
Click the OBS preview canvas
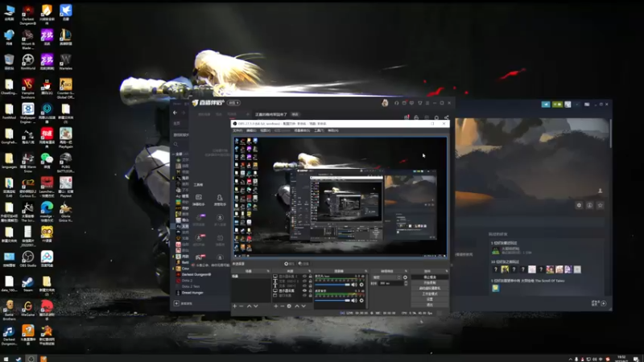click(340, 196)
